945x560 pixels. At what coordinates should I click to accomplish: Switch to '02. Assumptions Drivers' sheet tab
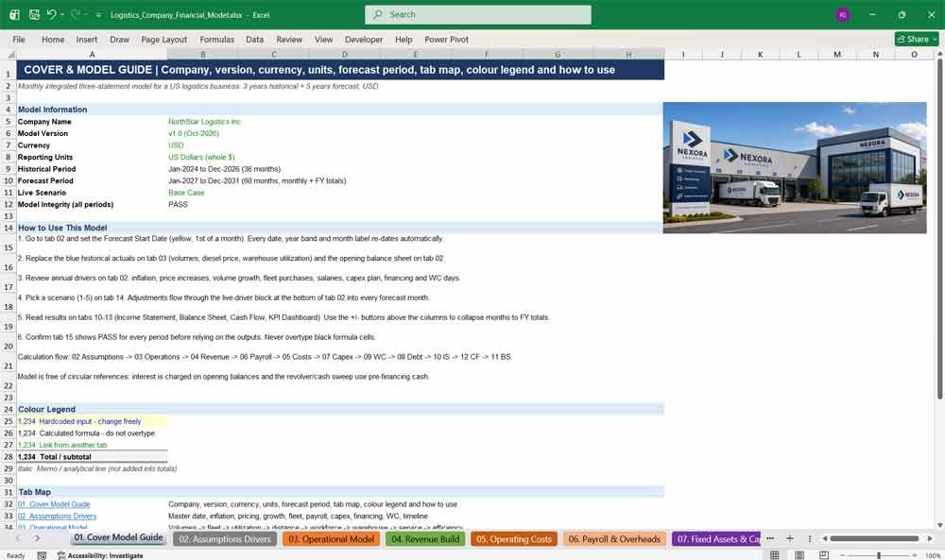tap(225, 539)
